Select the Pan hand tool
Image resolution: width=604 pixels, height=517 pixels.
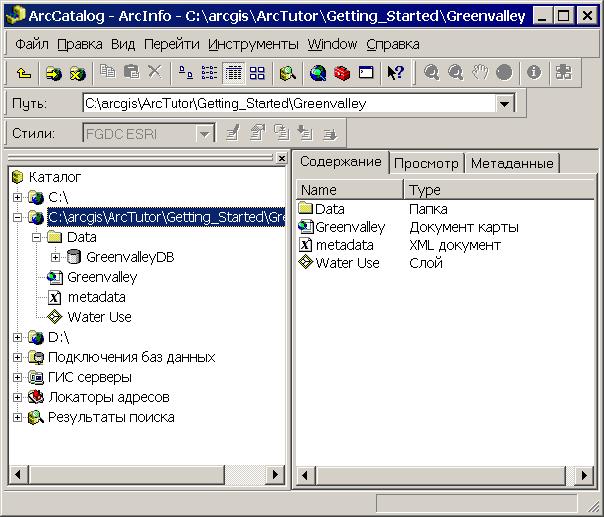point(480,72)
